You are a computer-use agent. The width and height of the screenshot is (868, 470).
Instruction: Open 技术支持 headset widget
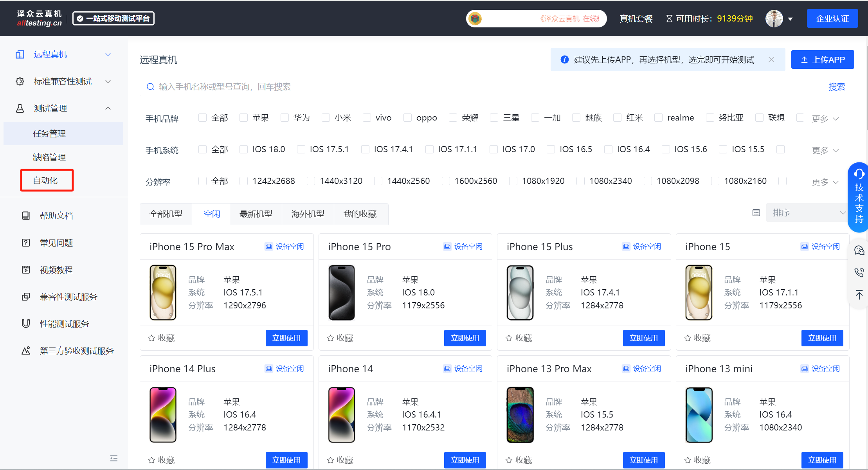click(859, 197)
